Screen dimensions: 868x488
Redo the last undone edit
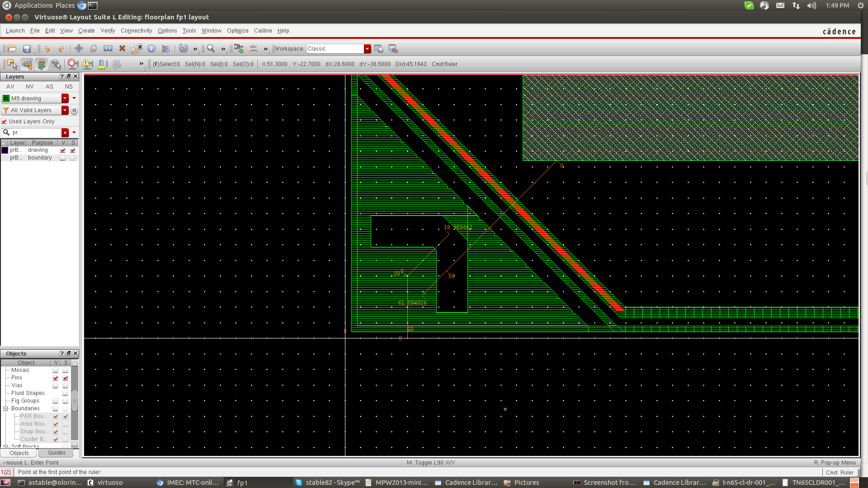(61, 48)
